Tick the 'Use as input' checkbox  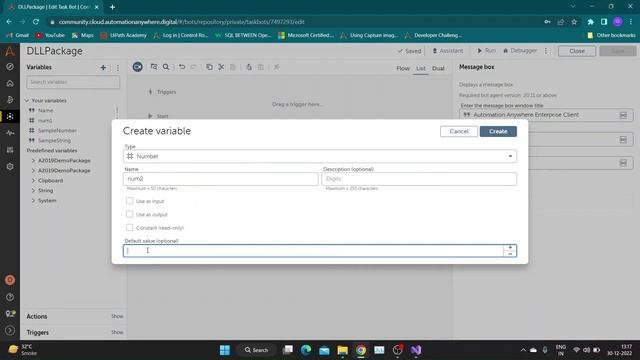(x=129, y=201)
